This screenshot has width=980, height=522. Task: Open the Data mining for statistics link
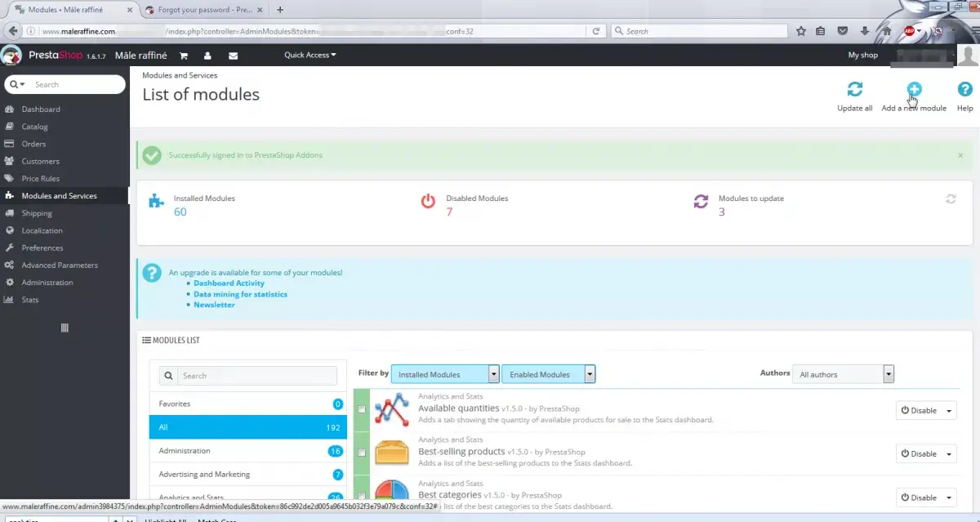(240, 294)
